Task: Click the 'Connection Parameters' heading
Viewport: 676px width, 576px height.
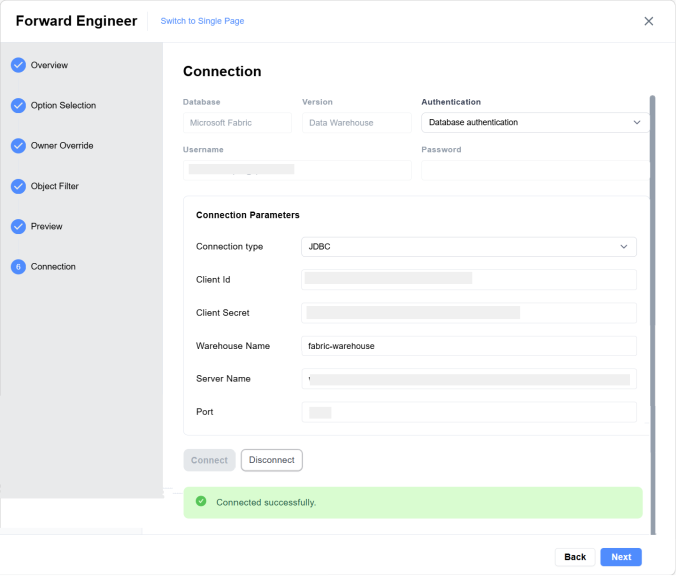Action: tap(247, 215)
